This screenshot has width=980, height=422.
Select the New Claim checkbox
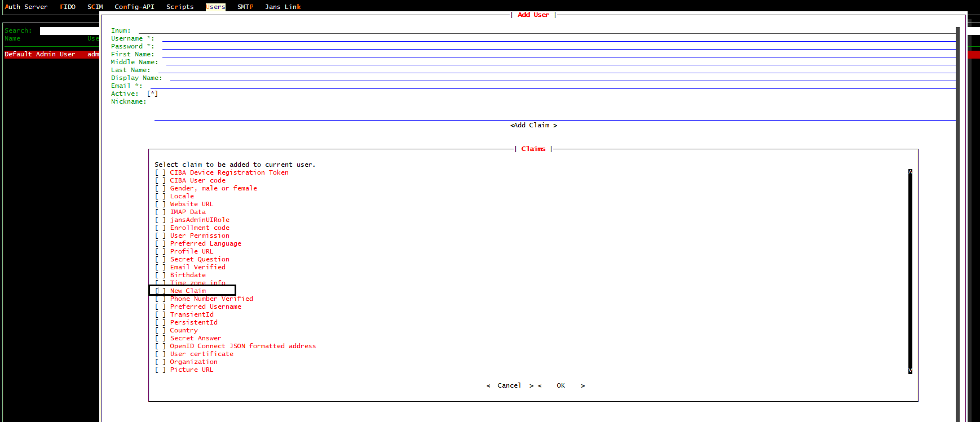161,291
